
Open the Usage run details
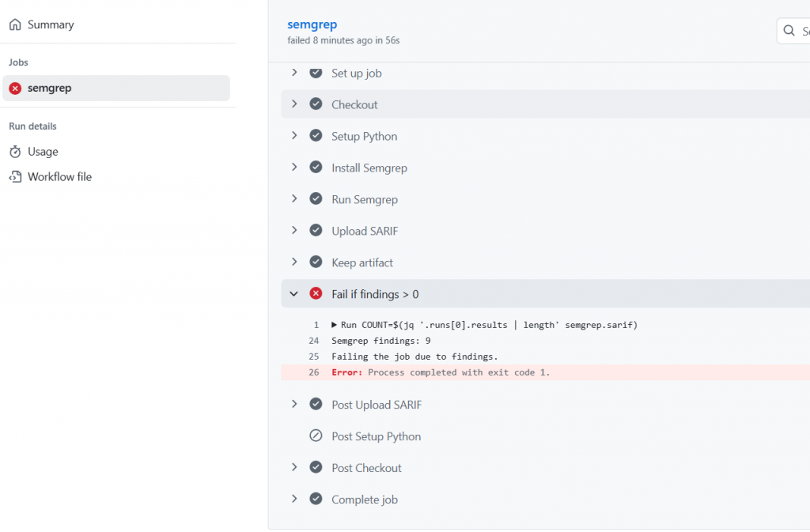click(x=43, y=152)
